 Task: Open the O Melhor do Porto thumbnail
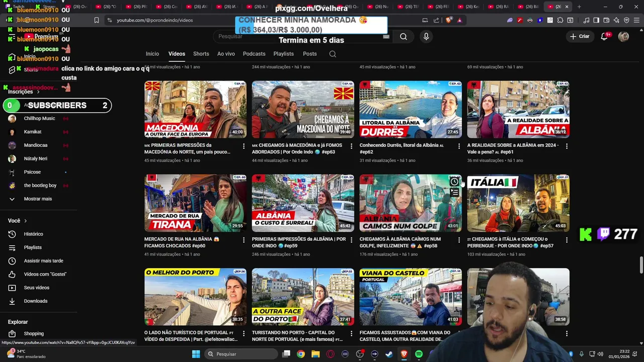[195, 297]
